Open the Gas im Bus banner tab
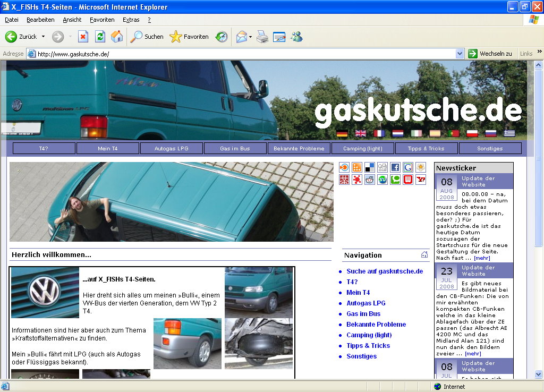544x392 pixels. pos(235,149)
